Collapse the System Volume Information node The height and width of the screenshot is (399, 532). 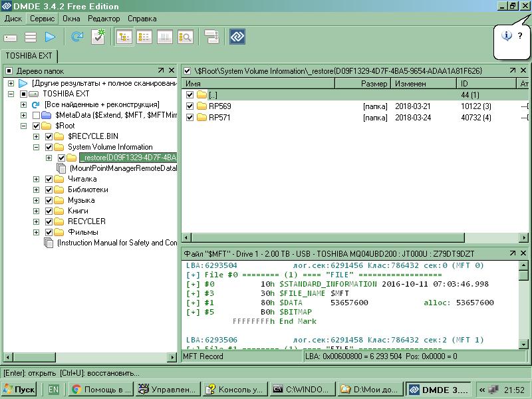click(x=37, y=147)
